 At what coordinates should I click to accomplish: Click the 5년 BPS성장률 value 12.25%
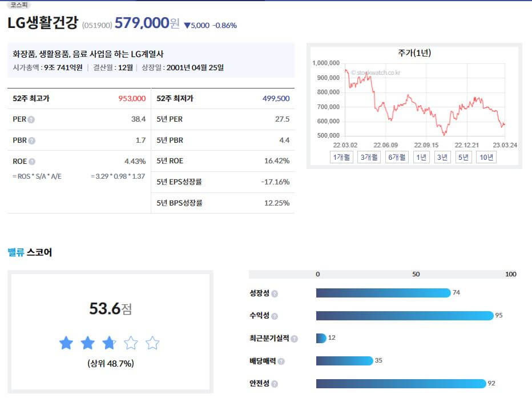(277, 203)
